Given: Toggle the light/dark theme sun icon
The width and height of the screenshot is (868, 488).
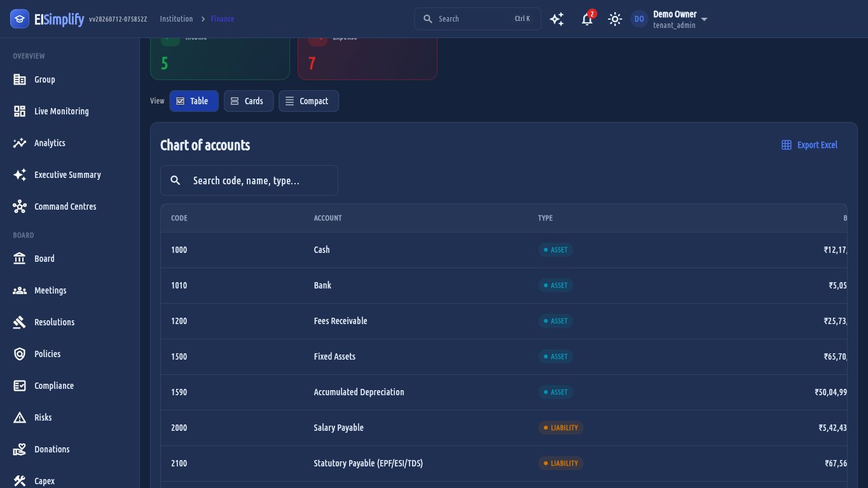Looking at the screenshot, I should tap(614, 19).
